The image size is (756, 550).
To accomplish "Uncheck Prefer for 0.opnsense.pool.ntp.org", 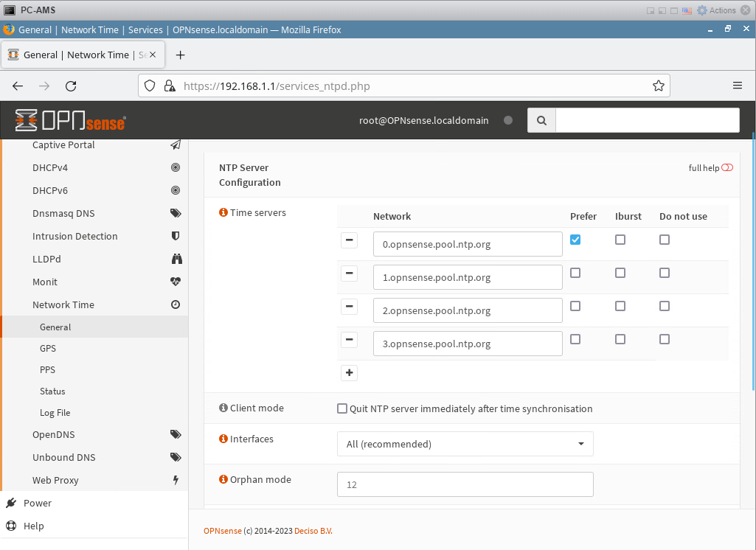I will (575, 240).
